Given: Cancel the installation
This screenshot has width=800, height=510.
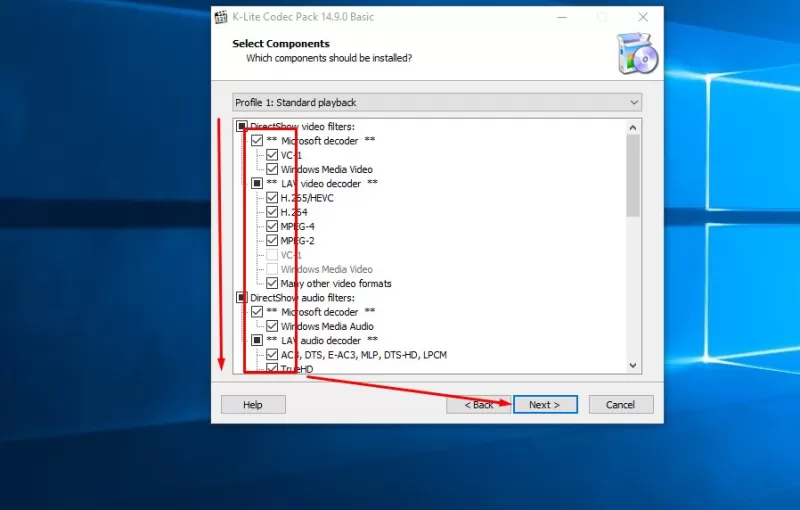Looking at the screenshot, I should pyautogui.click(x=621, y=404).
